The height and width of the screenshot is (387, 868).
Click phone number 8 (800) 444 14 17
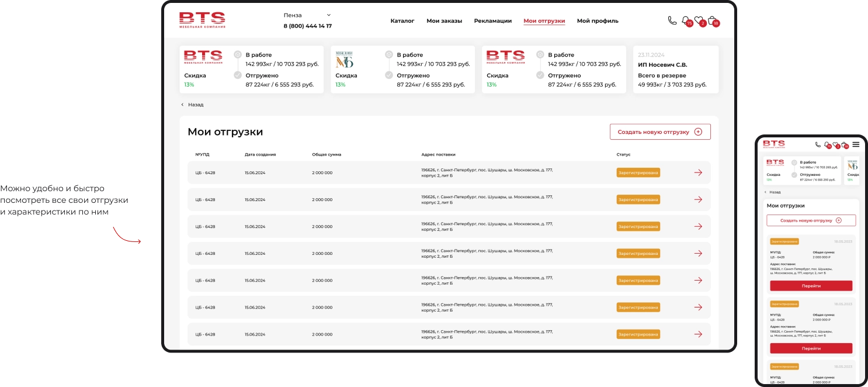pyautogui.click(x=307, y=26)
